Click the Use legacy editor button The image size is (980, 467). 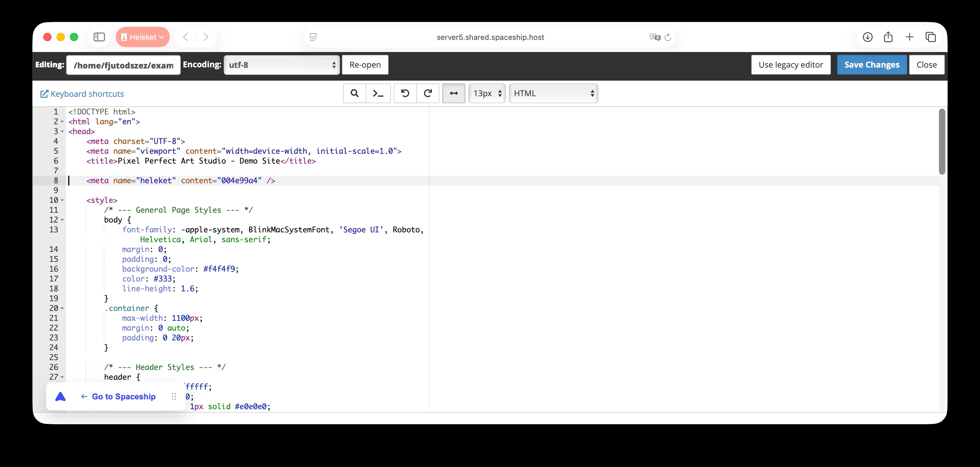791,65
